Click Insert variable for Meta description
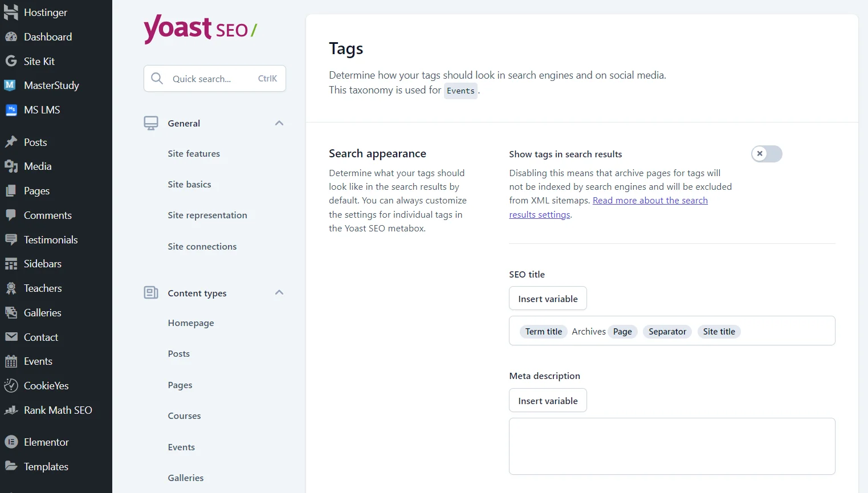868x493 pixels. pyautogui.click(x=548, y=401)
